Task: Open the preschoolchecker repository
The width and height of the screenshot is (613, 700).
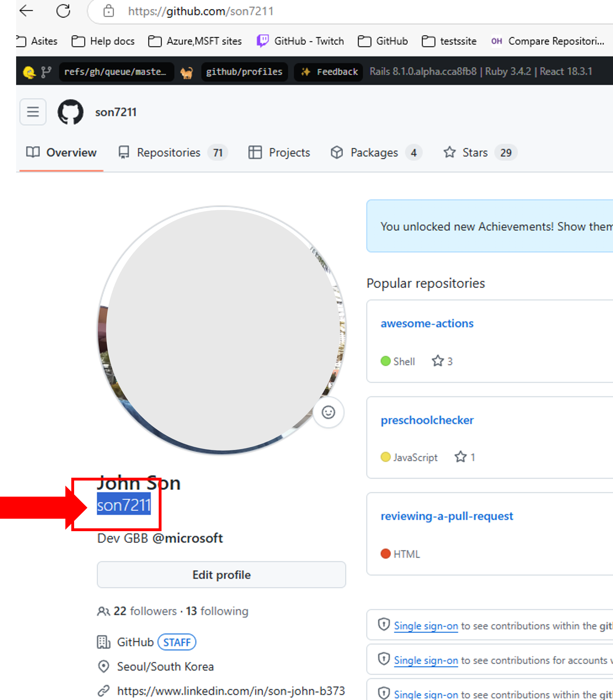Action: (427, 420)
